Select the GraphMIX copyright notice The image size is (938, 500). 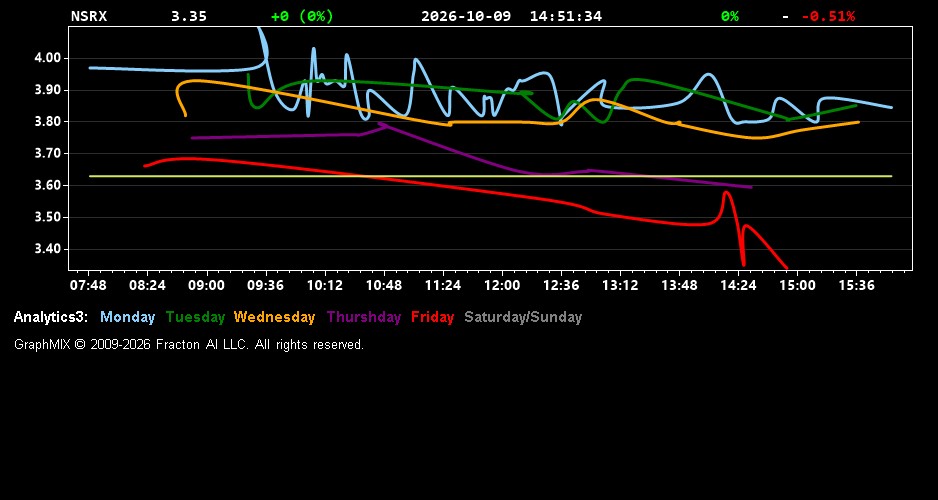tap(189, 344)
